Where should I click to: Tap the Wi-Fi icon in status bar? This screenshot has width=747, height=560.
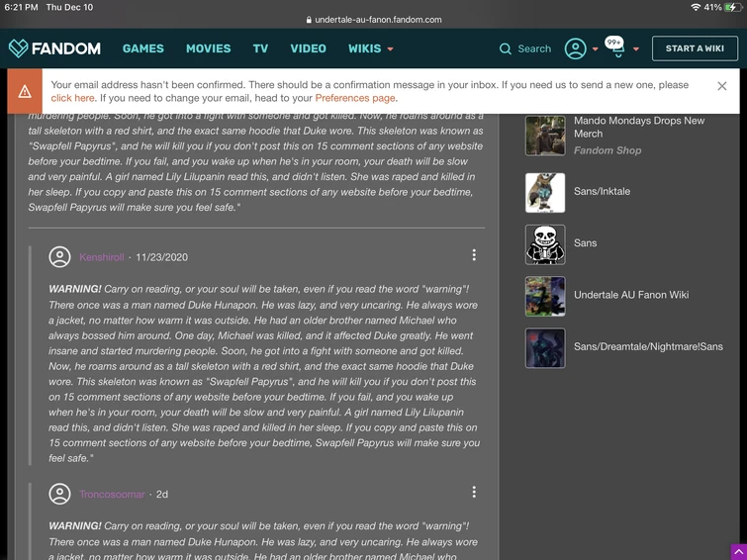pos(696,7)
